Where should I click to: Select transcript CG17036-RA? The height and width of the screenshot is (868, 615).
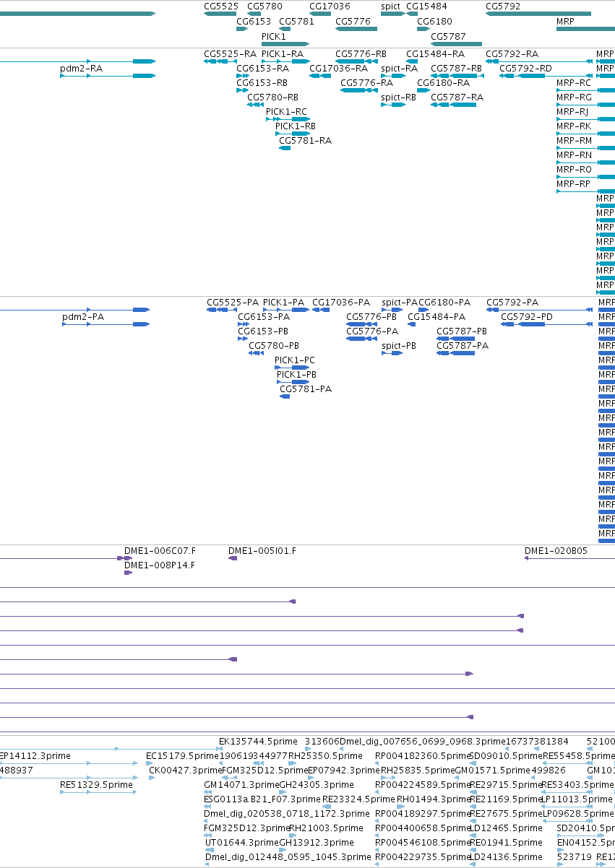tap(338, 69)
